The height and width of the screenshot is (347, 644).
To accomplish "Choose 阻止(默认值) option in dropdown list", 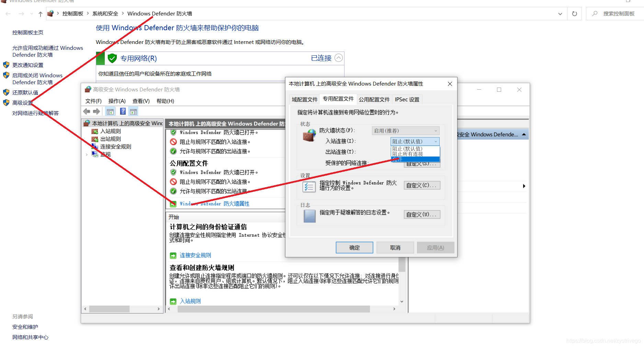I will (415, 149).
